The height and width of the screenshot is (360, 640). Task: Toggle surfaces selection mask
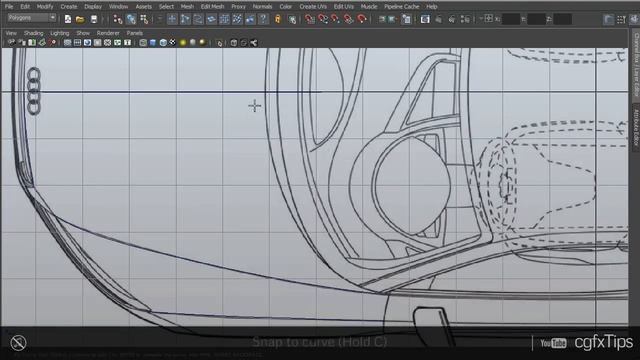tap(211, 19)
